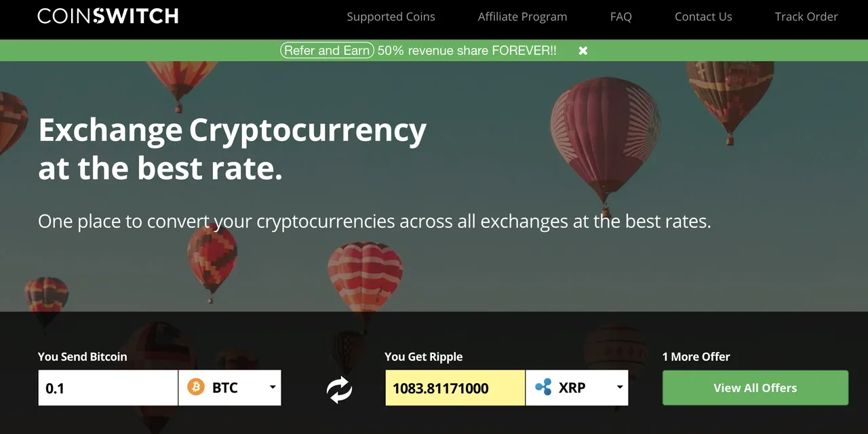The height and width of the screenshot is (434, 868).
Task: Open Supported Coins page
Action: [391, 17]
